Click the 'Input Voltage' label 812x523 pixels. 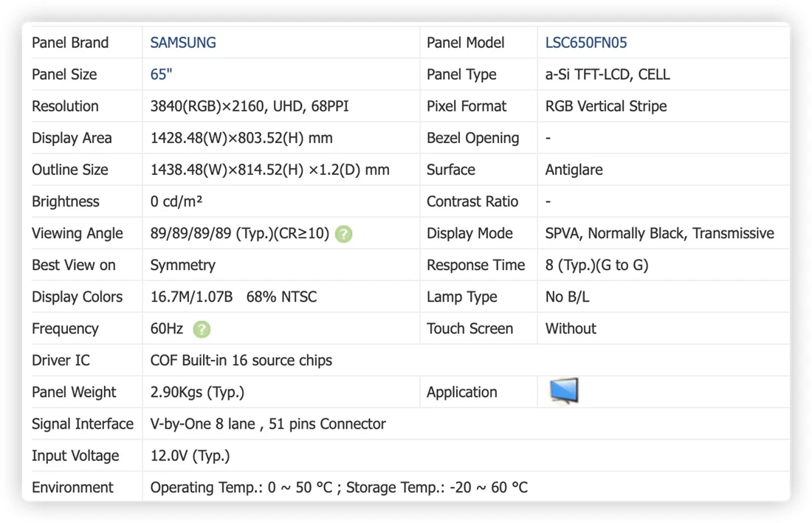(x=75, y=456)
